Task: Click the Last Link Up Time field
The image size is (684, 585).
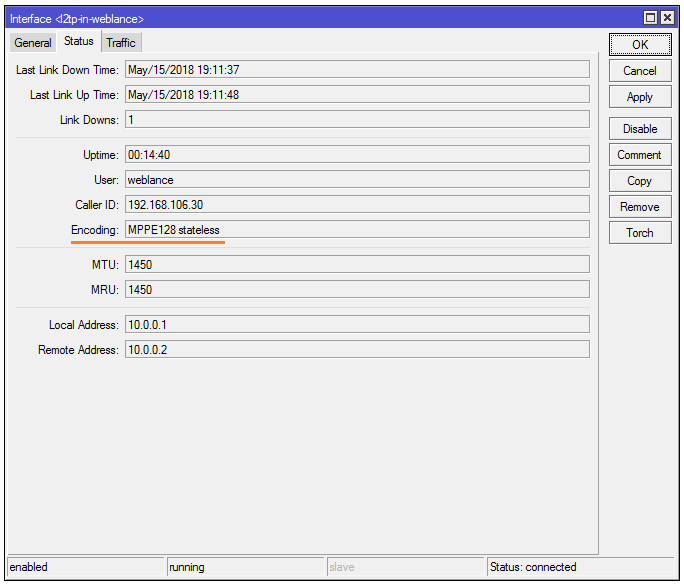Action: tap(357, 94)
